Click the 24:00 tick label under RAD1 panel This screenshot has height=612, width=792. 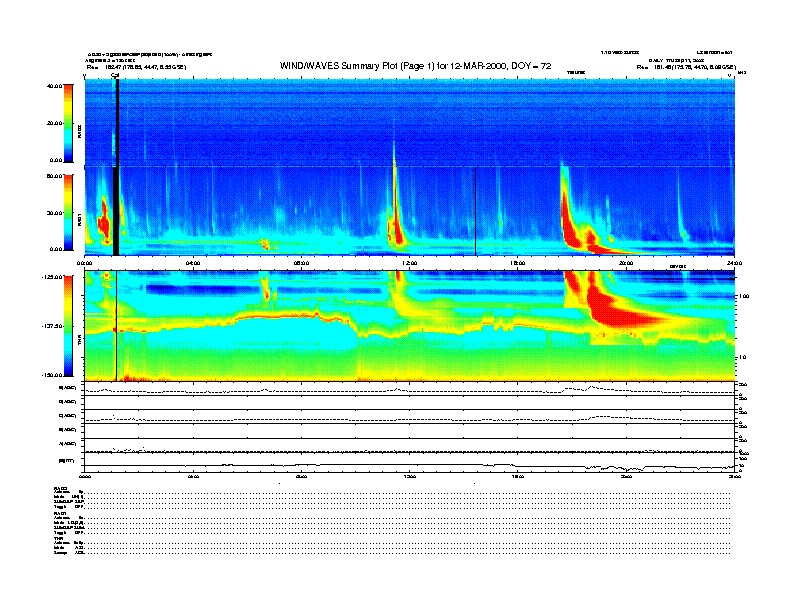click(x=734, y=263)
